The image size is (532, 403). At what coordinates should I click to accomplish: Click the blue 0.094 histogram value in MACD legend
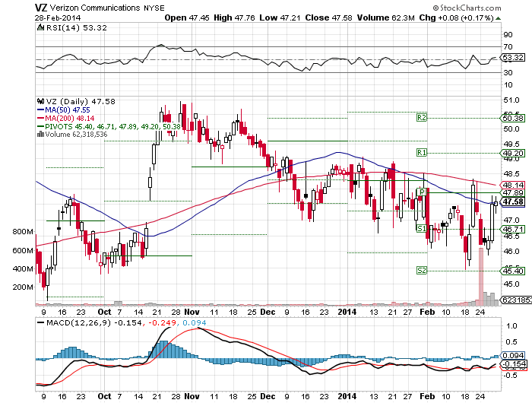coord(194,322)
